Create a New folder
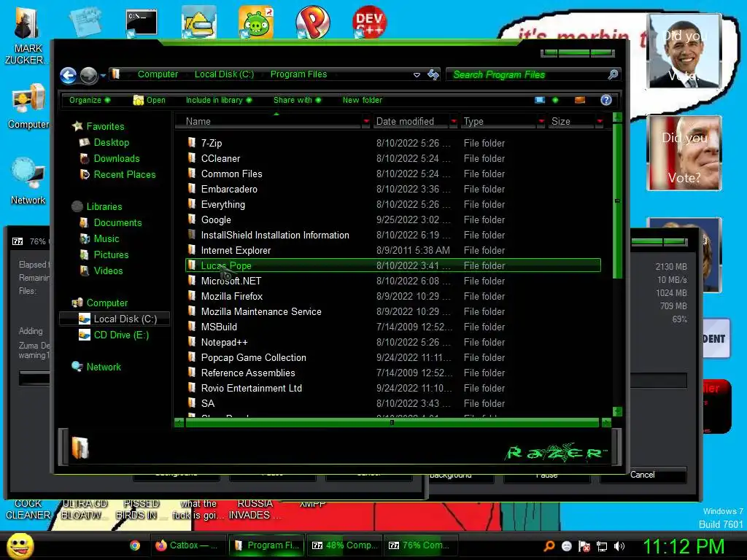This screenshot has height=560, width=747. pyautogui.click(x=362, y=100)
